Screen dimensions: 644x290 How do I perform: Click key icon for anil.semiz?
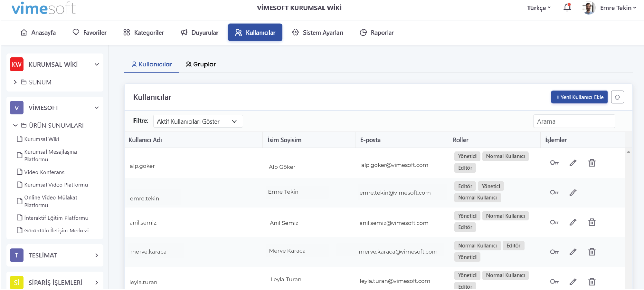tap(554, 222)
